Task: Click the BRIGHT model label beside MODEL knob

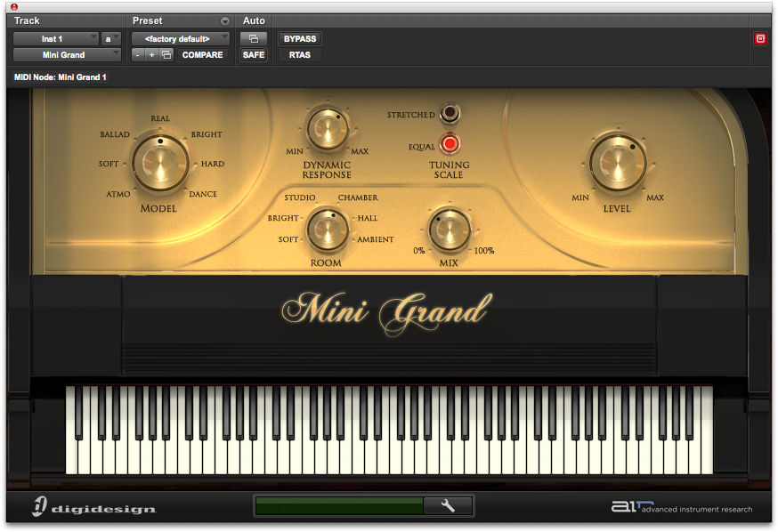Action: coord(207,134)
